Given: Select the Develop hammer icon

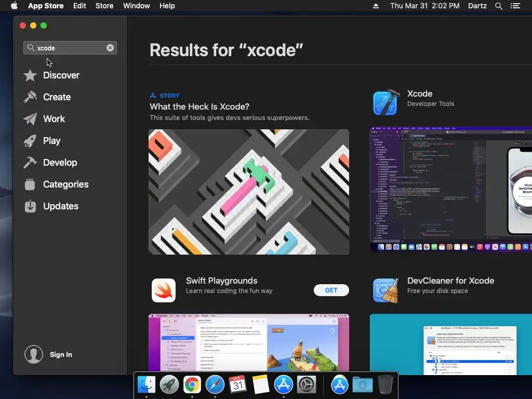Looking at the screenshot, I should (30, 163).
